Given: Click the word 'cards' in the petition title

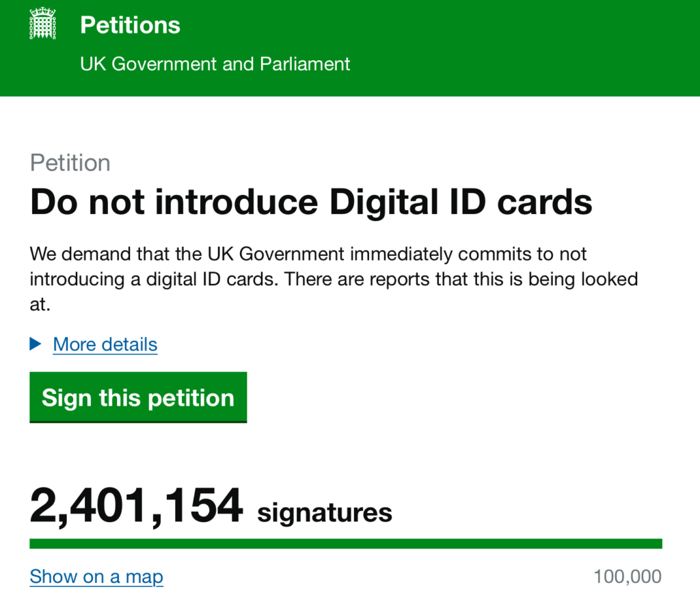Looking at the screenshot, I should click(x=545, y=202).
